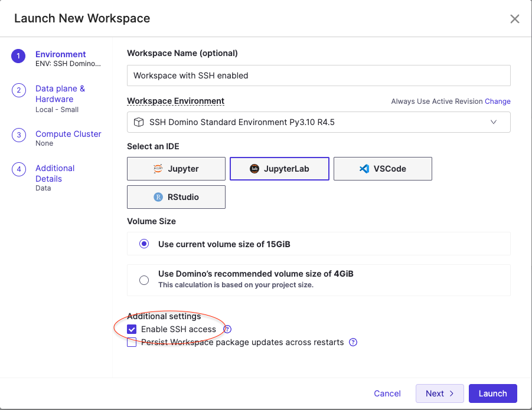532x410 pixels.
Task: Click the JupyterLab logo icon
Action: (254, 168)
